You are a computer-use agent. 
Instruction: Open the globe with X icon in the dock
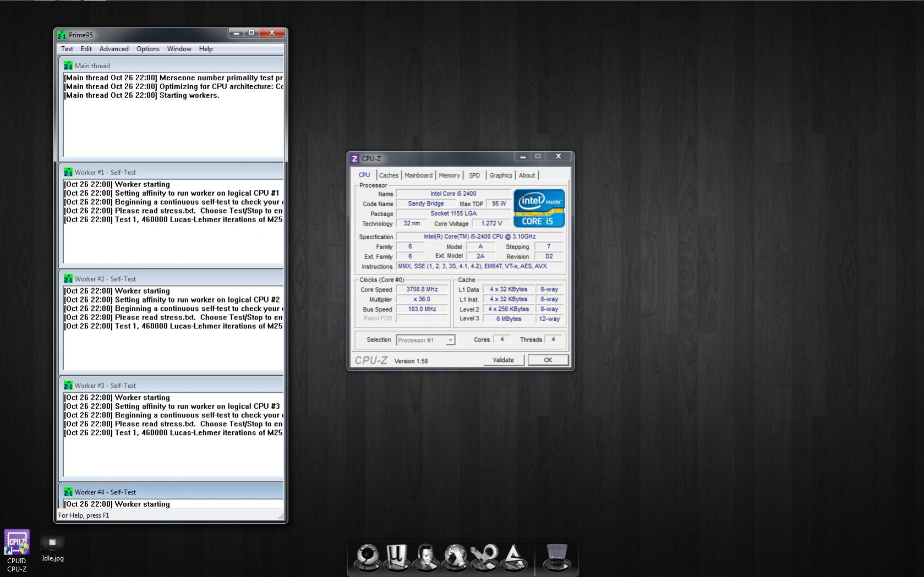(x=455, y=557)
